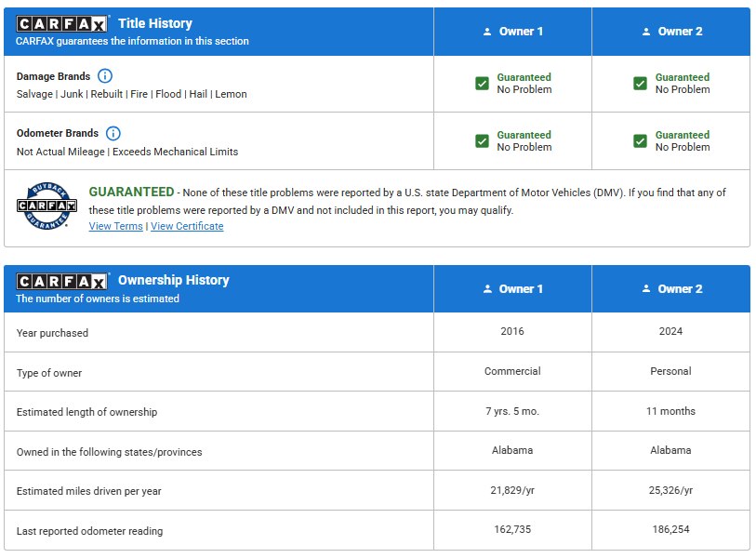Screen dimensions: 756x558
Task: Click Owner 2 year purchased value 2024
Action: click(670, 331)
